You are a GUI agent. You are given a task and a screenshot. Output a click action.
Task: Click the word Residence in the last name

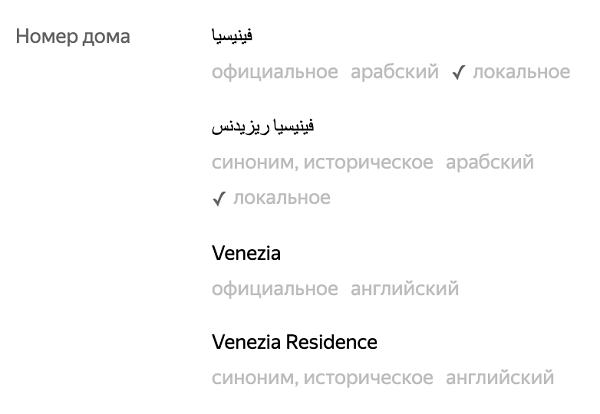pyautogui.click(x=331, y=342)
